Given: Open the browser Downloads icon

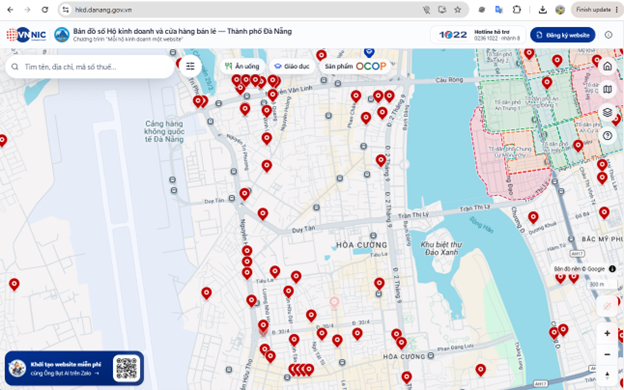Looking at the screenshot, I should [x=542, y=10].
